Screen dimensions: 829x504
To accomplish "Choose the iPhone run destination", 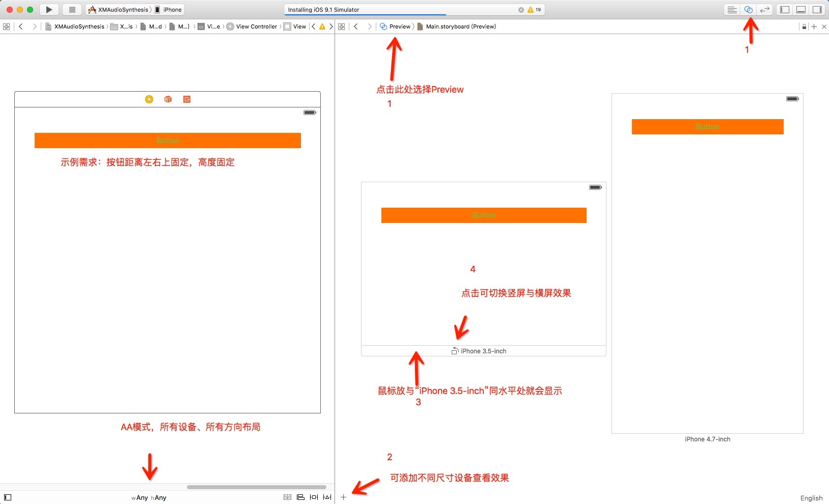I will point(169,10).
